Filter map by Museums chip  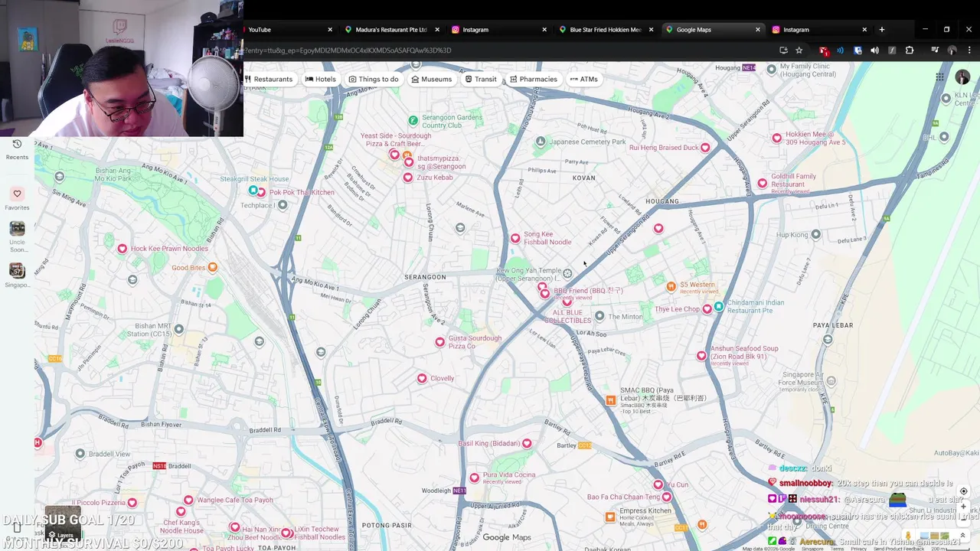[x=432, y=79]
